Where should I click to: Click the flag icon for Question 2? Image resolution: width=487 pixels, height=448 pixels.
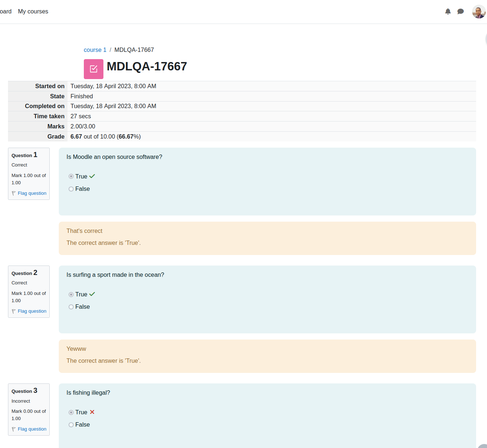(x=14, y=311)
